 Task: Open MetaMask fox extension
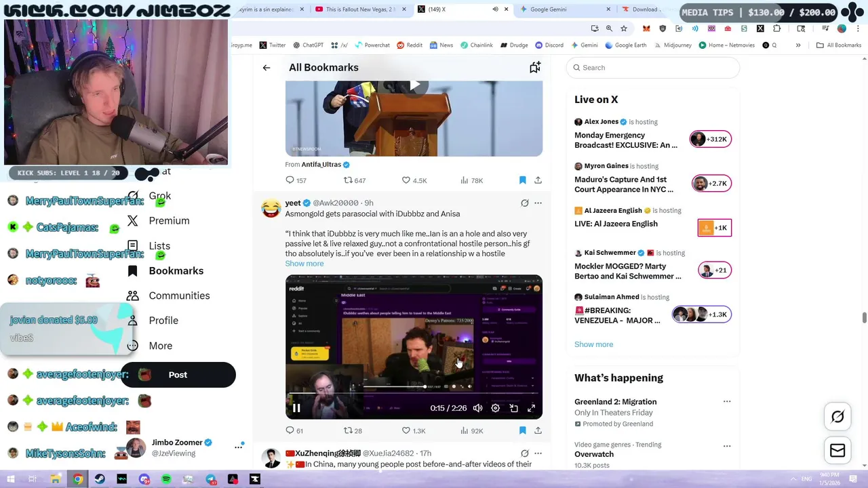click(x=646, y=28)
